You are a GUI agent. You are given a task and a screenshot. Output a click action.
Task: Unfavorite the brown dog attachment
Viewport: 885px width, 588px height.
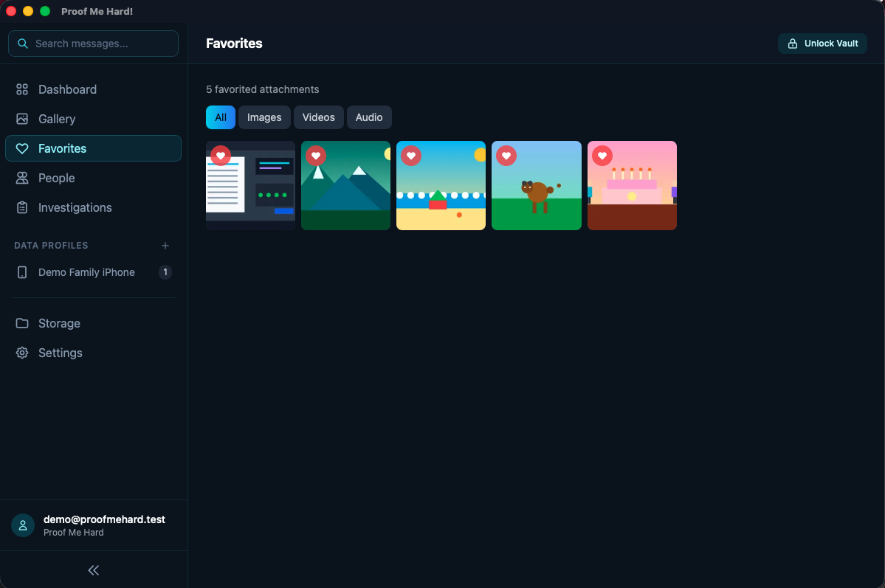coord(506,156)
